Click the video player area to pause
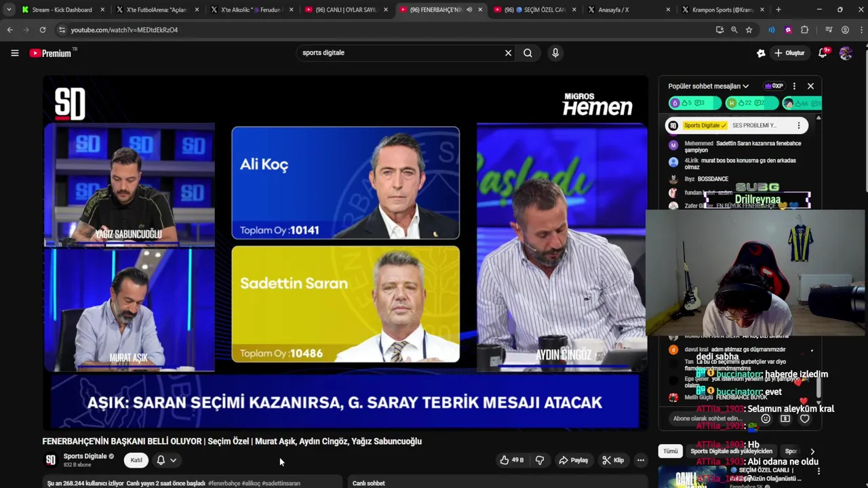This screenshot has width=868, height=488. (x=344, y=252)
